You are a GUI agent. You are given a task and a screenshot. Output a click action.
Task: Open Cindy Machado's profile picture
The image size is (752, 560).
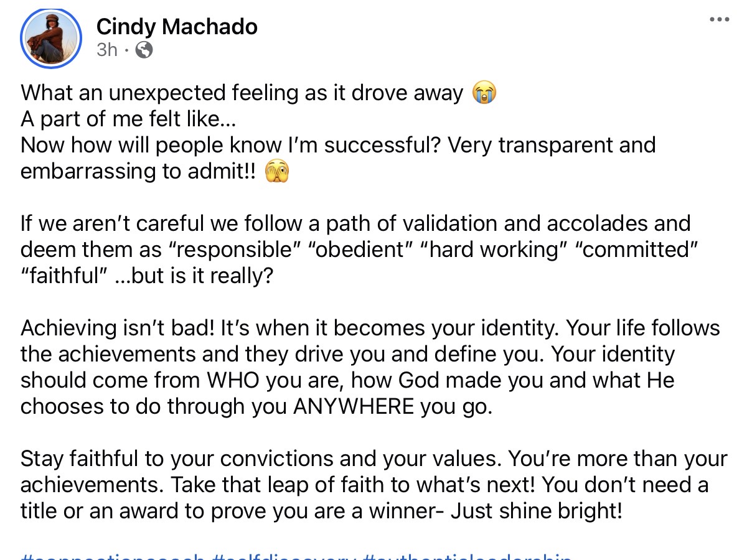pyautogui.click(x=51, y=38)
